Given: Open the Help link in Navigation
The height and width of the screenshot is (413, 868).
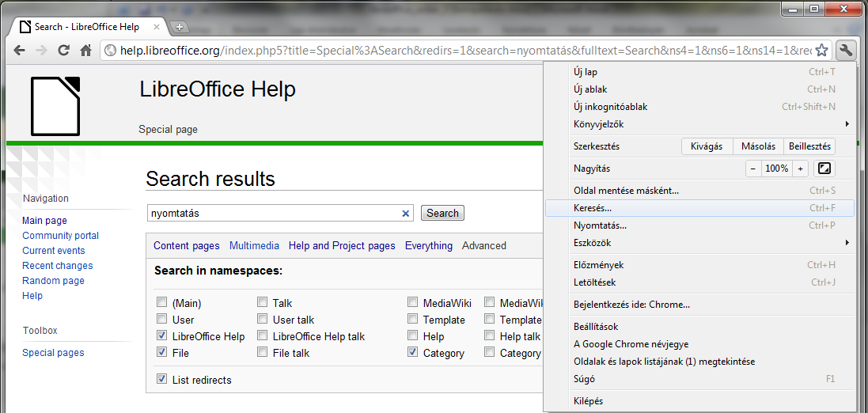Looking at the screenshot, I should (32, 296).
